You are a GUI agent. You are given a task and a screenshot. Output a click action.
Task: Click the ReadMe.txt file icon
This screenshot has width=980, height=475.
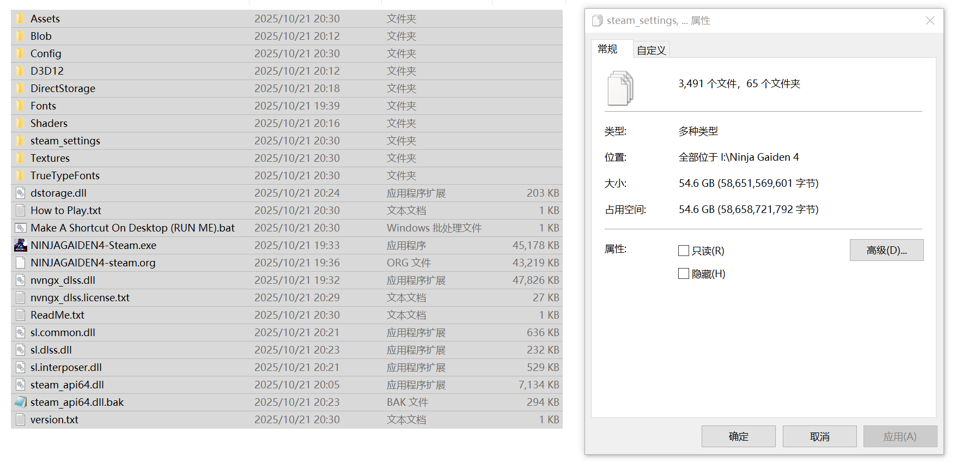tap(21, 315)
